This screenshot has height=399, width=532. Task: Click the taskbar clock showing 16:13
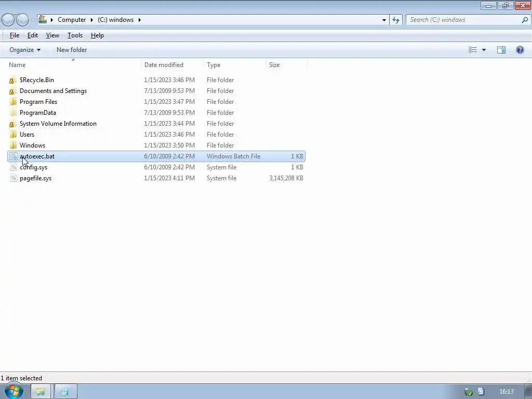point(506,392)
